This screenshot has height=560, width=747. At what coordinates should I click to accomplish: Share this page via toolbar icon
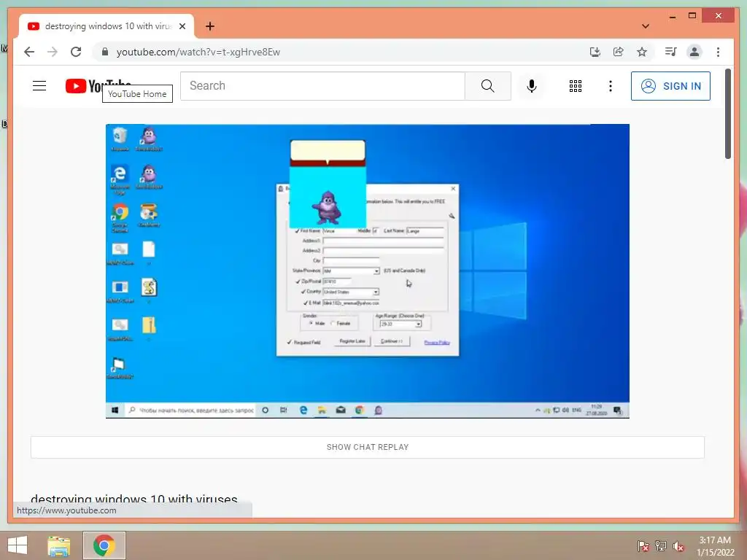tap(619, 52)
